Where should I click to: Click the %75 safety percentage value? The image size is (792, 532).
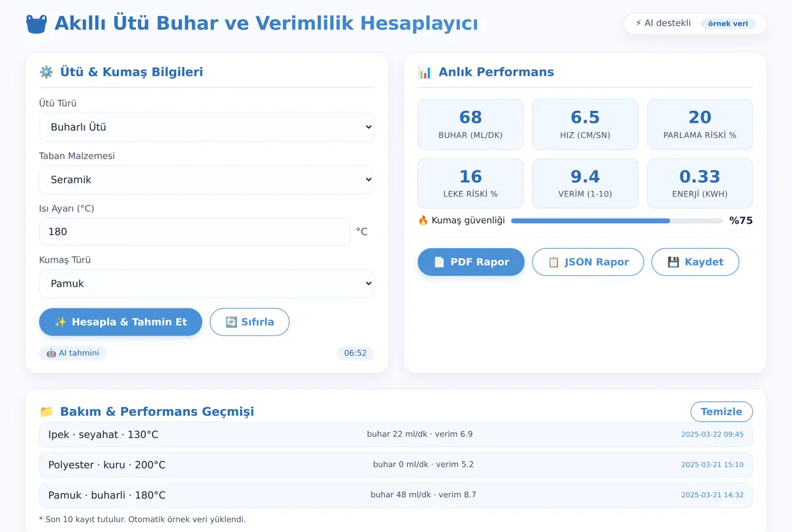coord(741,220)
